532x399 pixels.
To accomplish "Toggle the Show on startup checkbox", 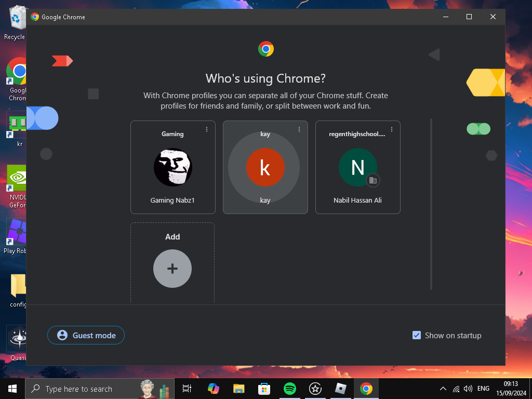I will (x=416, y=335).
